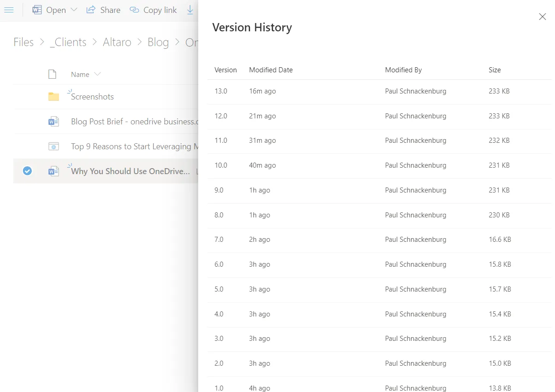Click the 15.7 KB size cell
The image size is (555, 392).
pos(500,289)
